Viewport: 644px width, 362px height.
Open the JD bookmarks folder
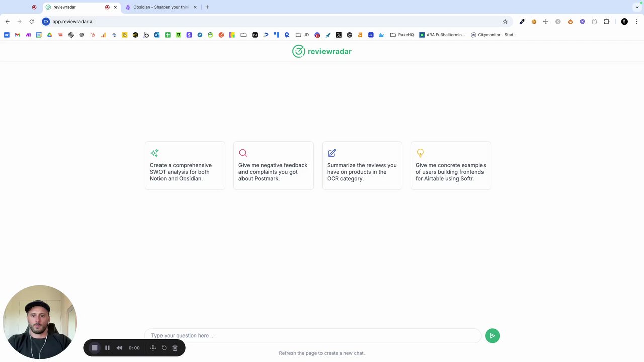(302, 35)
